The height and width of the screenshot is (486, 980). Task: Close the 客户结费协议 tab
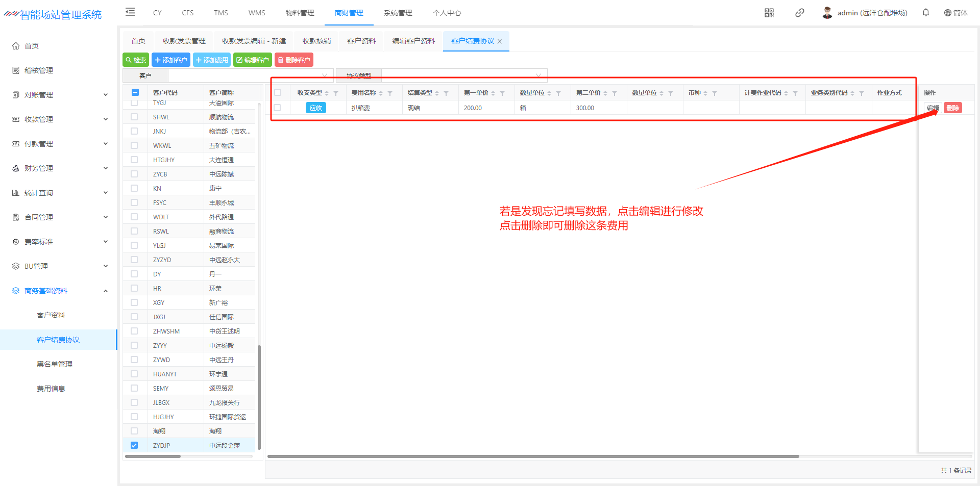[500, 41]
